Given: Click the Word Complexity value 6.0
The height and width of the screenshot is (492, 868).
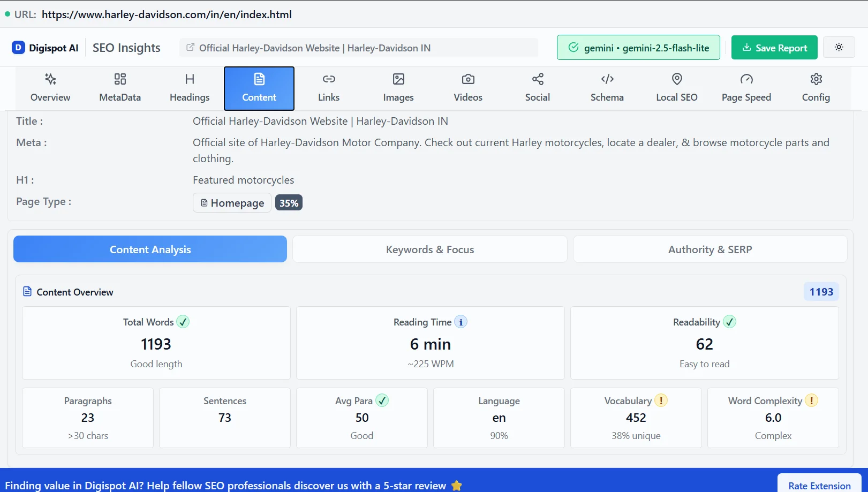Looking at the screenshot, I should [773, 418].
